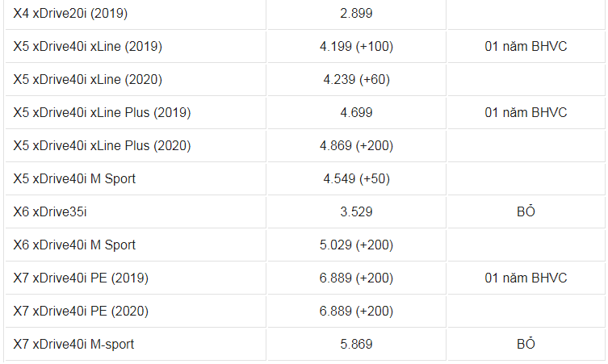Select X5 xDrive40i xLine (2019) row name
This screenshot has width=608, height=364.
[x=88, y=47]
